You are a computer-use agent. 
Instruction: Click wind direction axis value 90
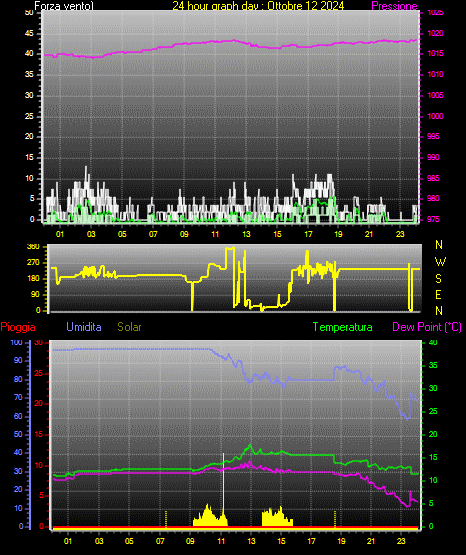pos(35,294)
